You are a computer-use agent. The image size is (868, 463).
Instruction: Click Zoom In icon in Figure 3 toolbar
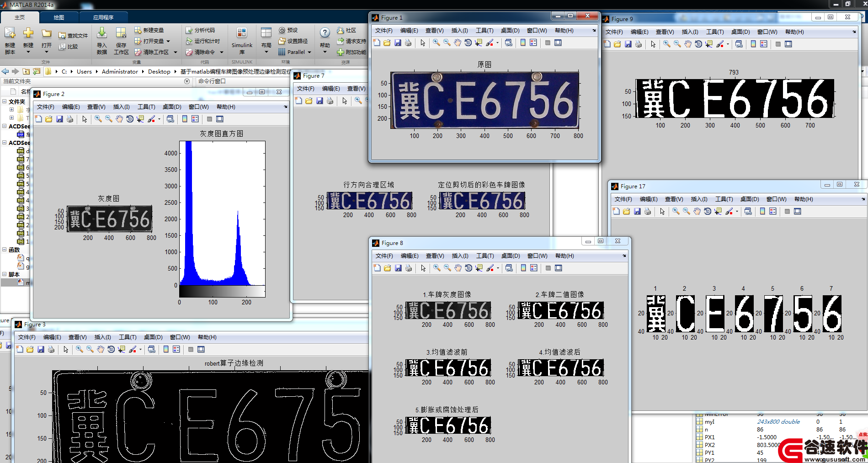[80, 349]
